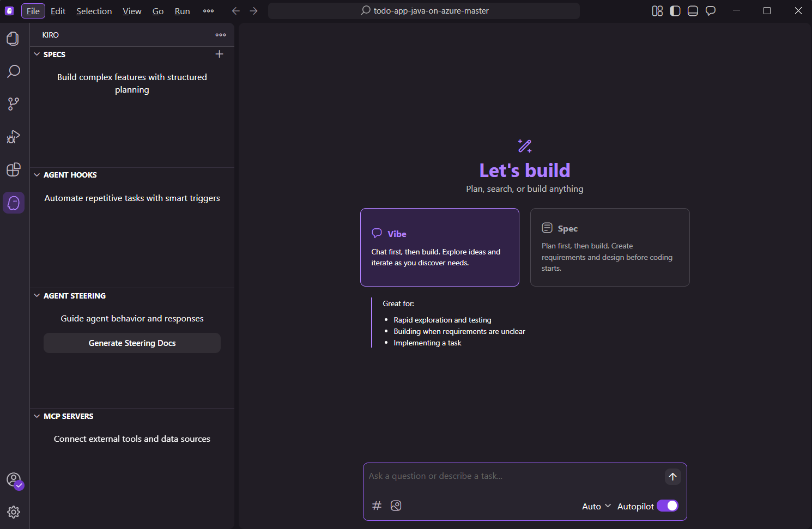Click the hash context icon in chat
812x529 pixels.
[377, 506]
